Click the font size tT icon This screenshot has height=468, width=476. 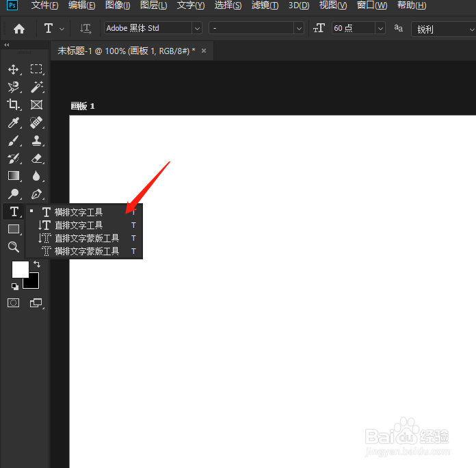(319, 29)
